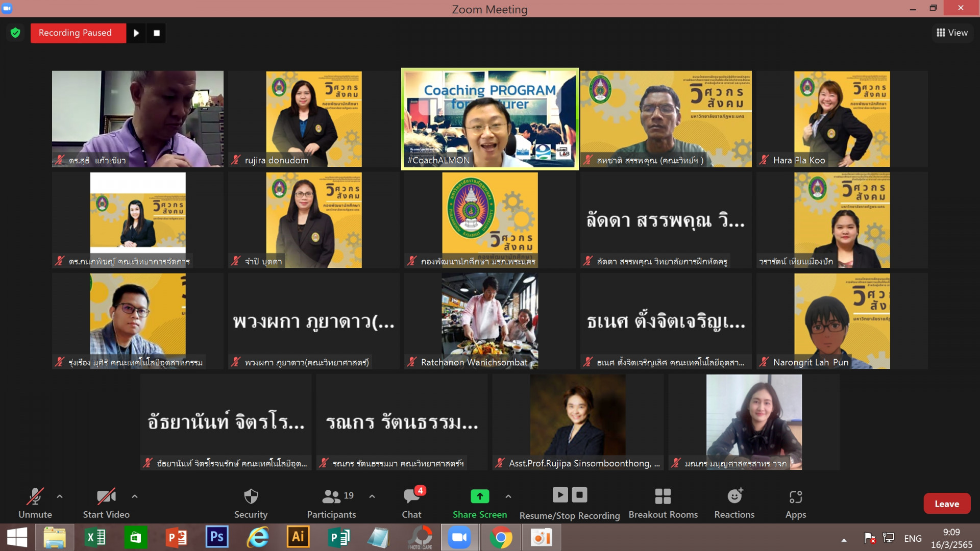
Task: Select the ดร.สุธี แก้วเขียว video tile
Action: click(138, 119)
